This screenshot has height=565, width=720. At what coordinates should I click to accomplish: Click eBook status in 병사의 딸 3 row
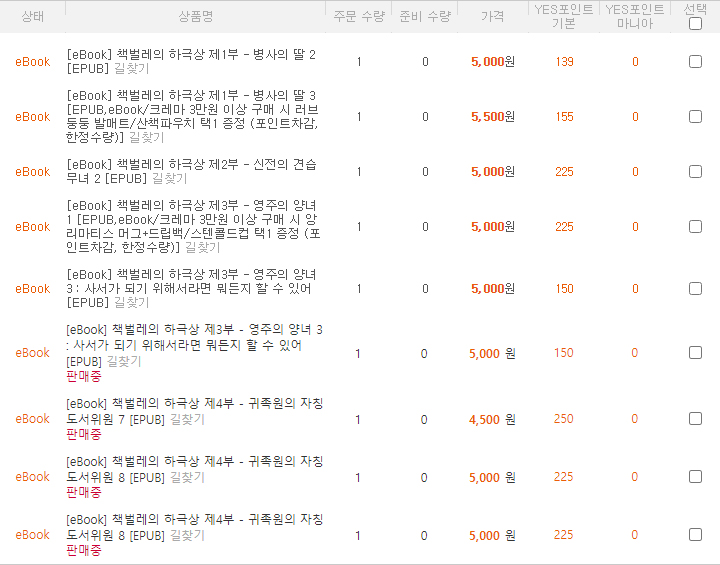33,117
